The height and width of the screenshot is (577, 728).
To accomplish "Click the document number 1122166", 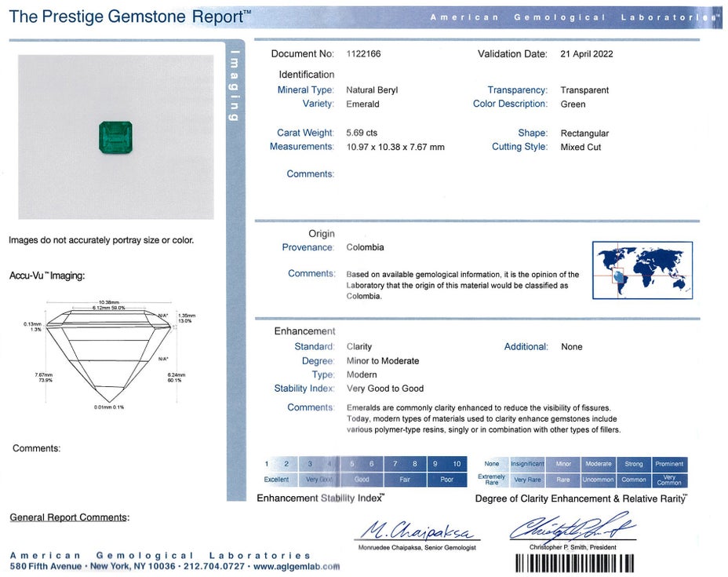I will pos(363,54).
